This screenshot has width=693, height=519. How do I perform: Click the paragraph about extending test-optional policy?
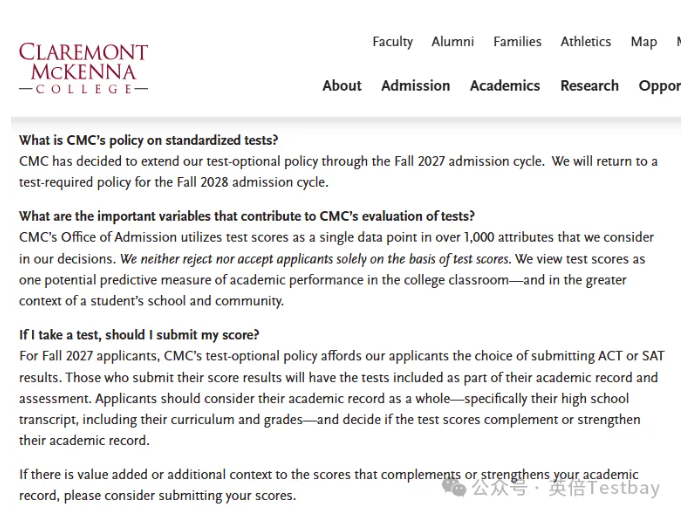[338, 172]
